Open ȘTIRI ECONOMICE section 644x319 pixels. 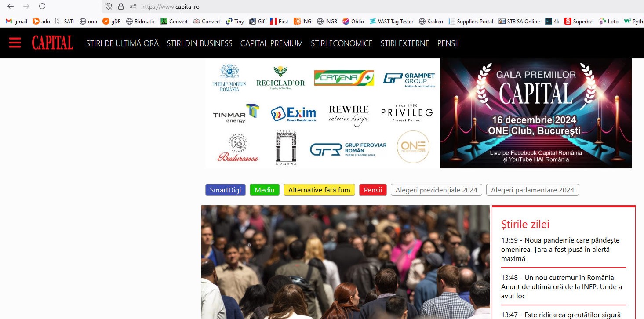342,43
